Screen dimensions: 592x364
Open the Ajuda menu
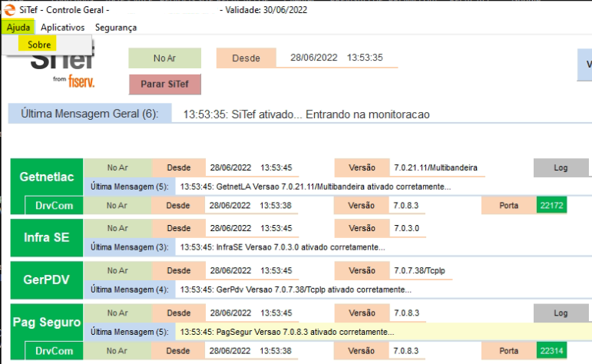(x=18, y=27)
